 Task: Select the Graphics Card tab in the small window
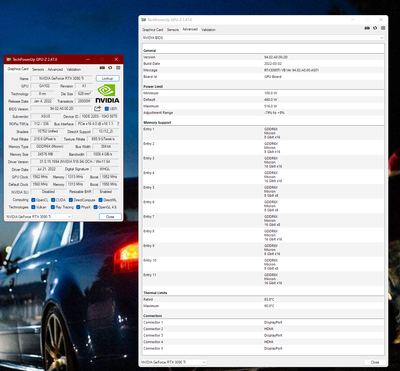18,69
